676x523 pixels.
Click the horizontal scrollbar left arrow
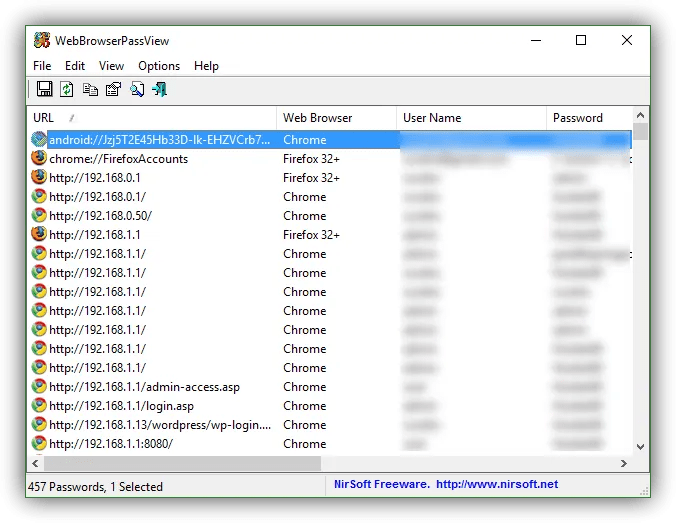tap(35, 463)
